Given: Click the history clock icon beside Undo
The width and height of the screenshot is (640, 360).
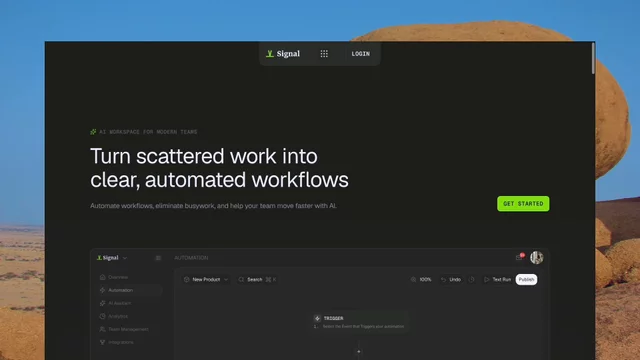Looking at the screenshot, I should pyautogui.click(x=471, y=280).
